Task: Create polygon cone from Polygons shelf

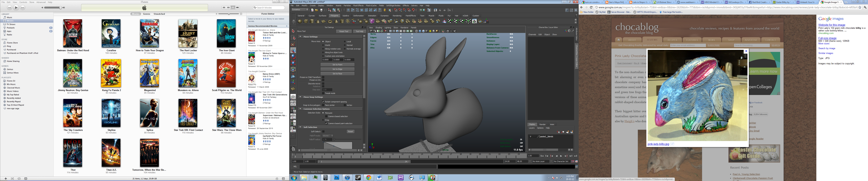Action: pyautogui.click(x=318, y=21)
